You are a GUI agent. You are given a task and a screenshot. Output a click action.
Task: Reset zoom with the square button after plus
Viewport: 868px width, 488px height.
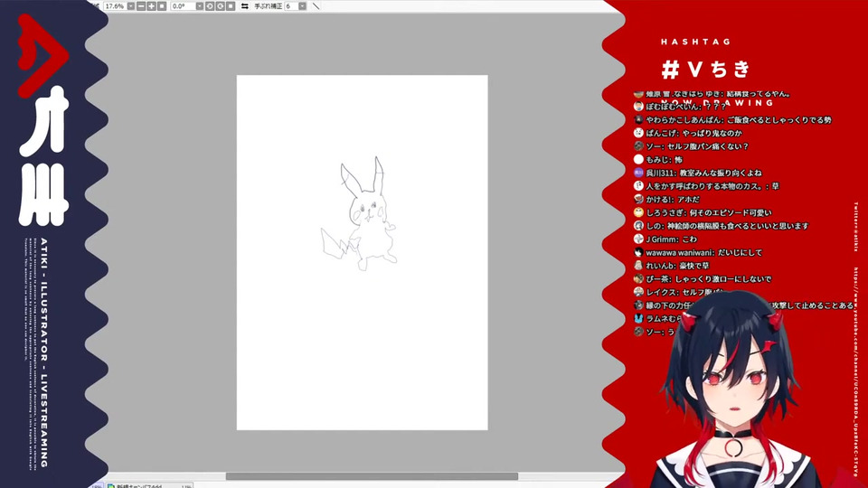click(162, 6)
